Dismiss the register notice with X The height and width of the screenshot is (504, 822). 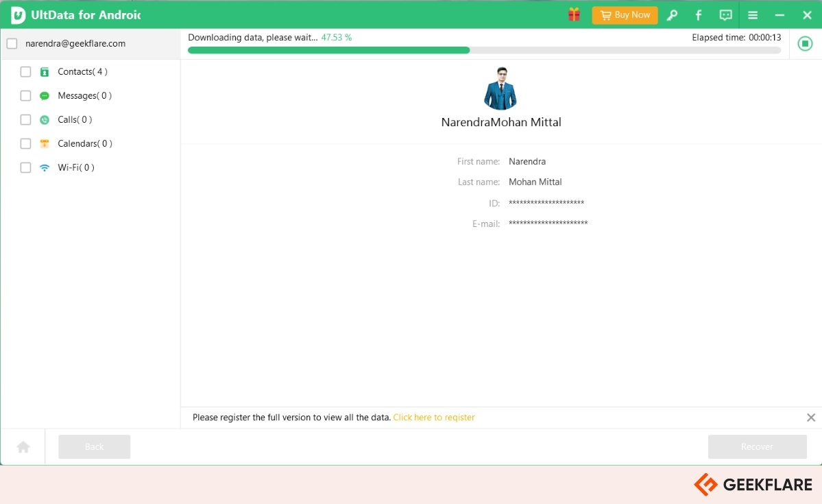811,418
